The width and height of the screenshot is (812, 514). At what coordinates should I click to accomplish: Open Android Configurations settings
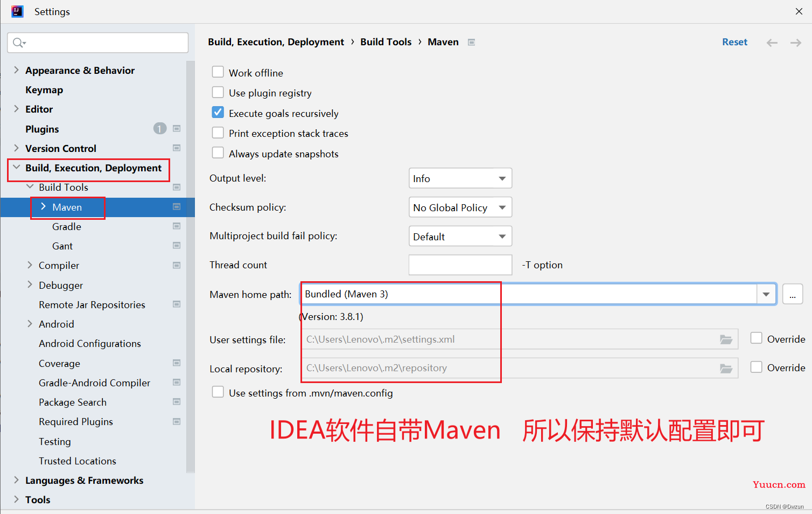(90, 344)
